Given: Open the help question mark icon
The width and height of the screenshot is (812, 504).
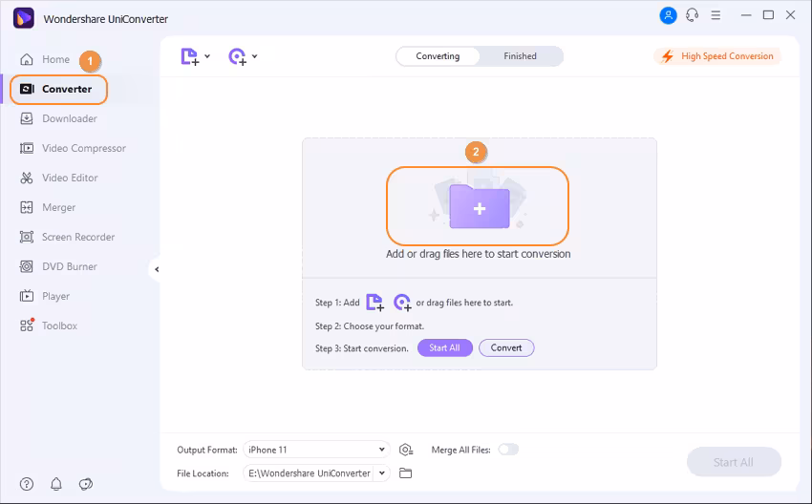Looking at the screenshot, I should [27, 484].
